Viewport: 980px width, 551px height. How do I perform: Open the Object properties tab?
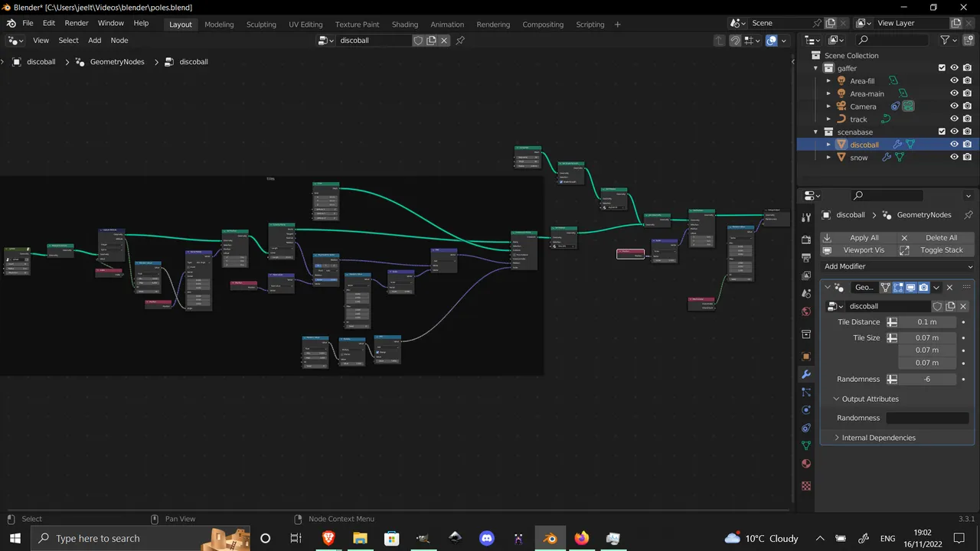tap(805, 357)
